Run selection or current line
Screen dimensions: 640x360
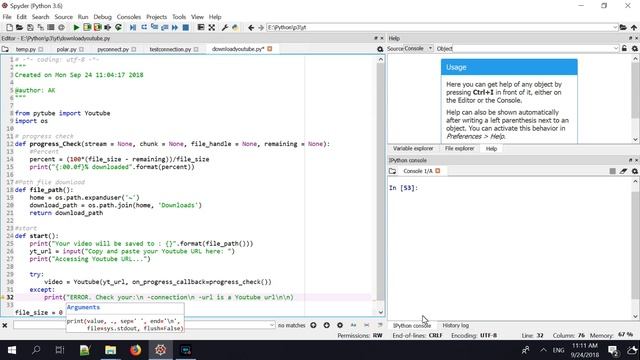pyautogui.click(x=108, y=27)
